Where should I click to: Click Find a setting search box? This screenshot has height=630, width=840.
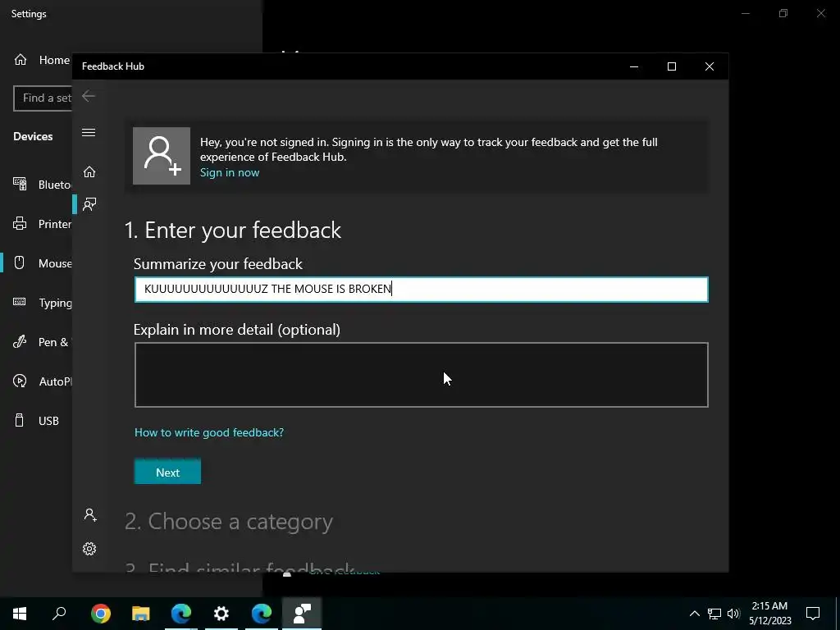tap(43, 98)
